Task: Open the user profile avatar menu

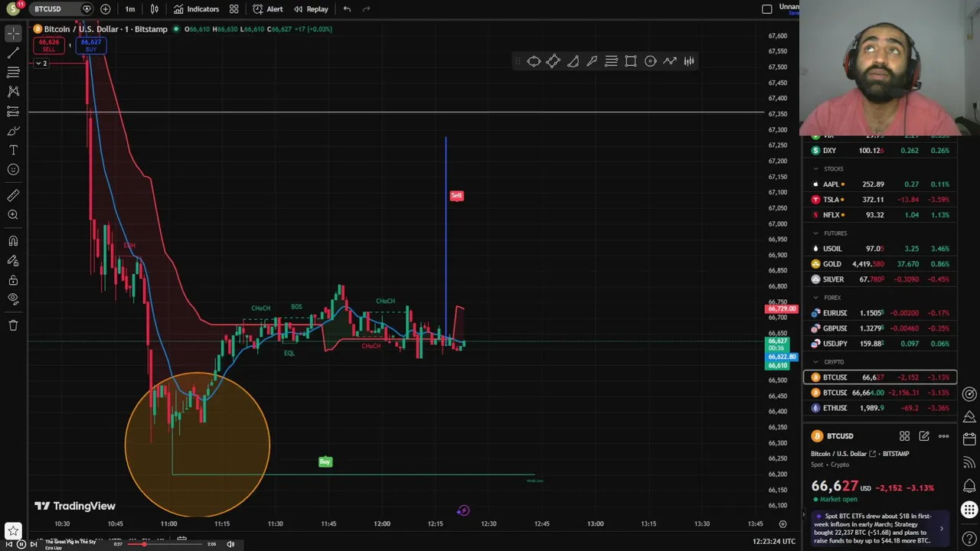Action: pos(13,9)
